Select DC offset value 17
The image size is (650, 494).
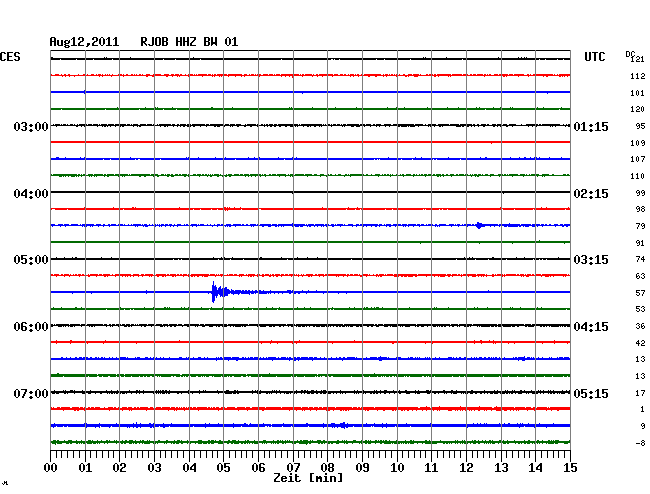tap(640, 393)
